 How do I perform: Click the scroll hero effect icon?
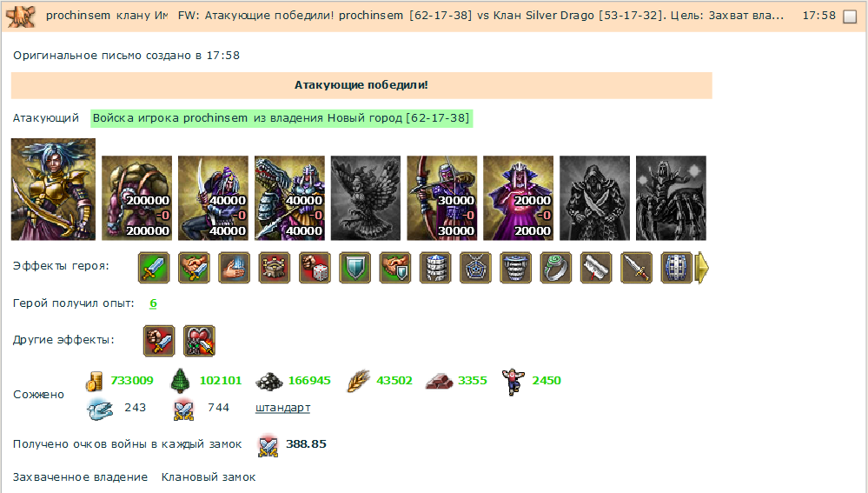tap(596, 268)
